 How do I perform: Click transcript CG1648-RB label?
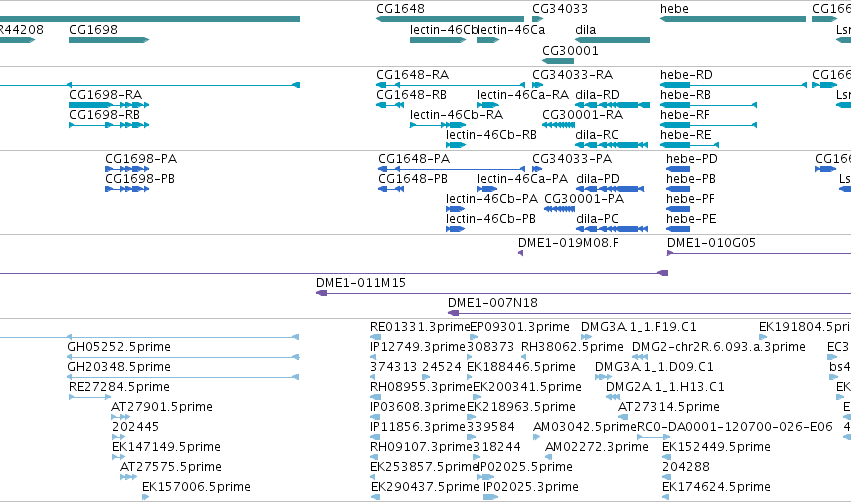coord(411,94)
